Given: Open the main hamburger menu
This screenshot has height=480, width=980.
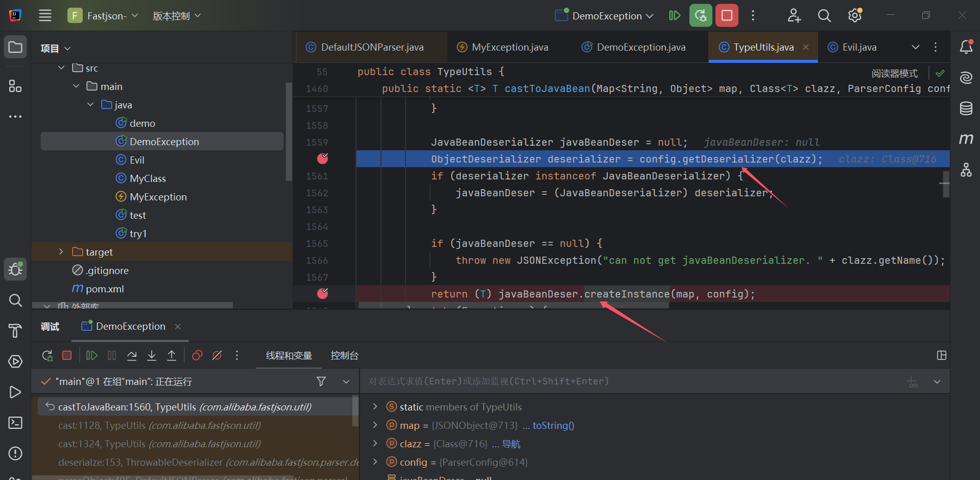Looking at the screenshot, I should [45, 15].
